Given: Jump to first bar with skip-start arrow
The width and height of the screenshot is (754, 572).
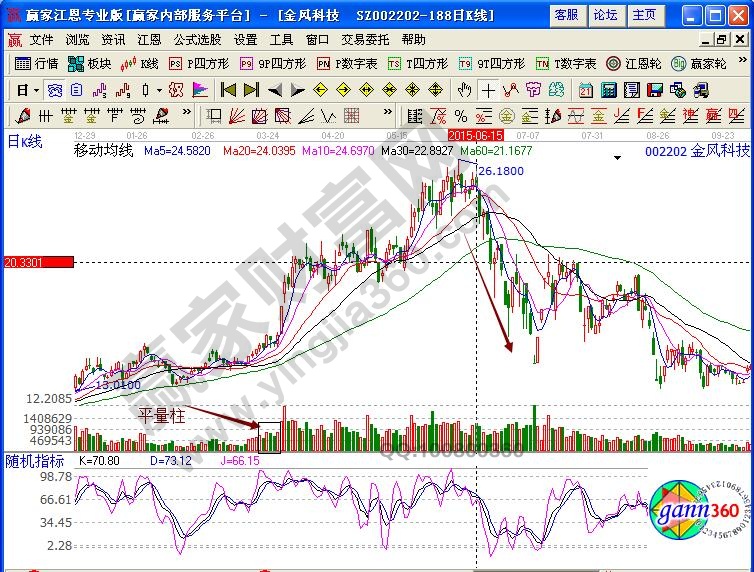Looking at the screenshot, I should click(228, 89).
